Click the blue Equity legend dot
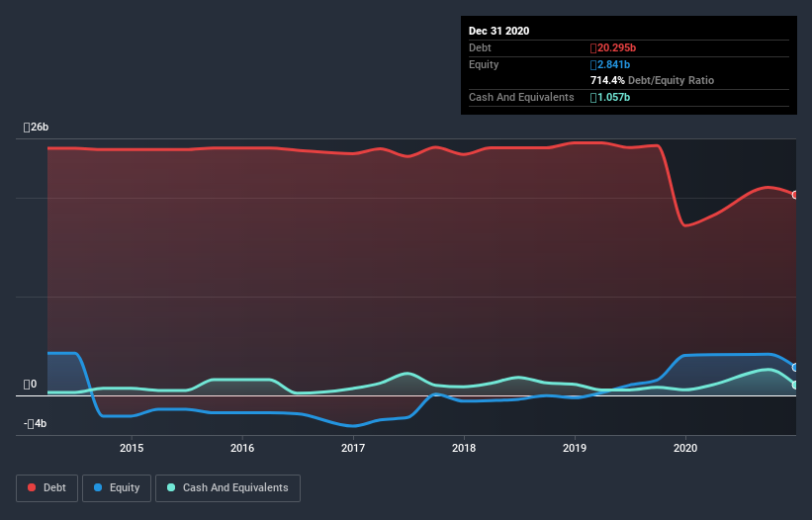Screen dimensions: 812x520 (x=98, y=487)
